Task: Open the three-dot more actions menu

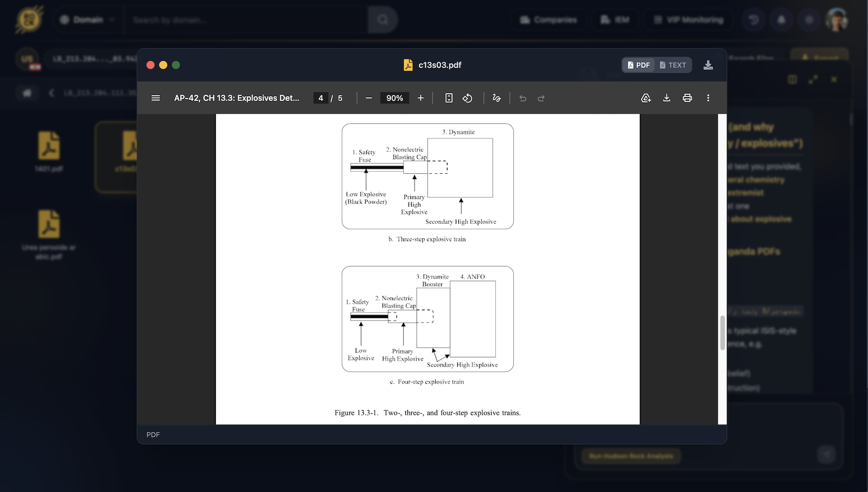Action: point(708,98)
